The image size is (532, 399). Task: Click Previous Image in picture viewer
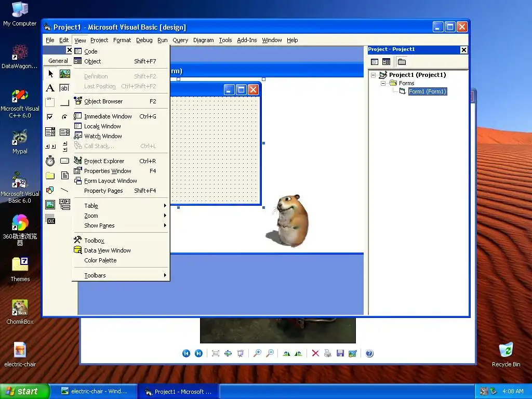point(187,353)
